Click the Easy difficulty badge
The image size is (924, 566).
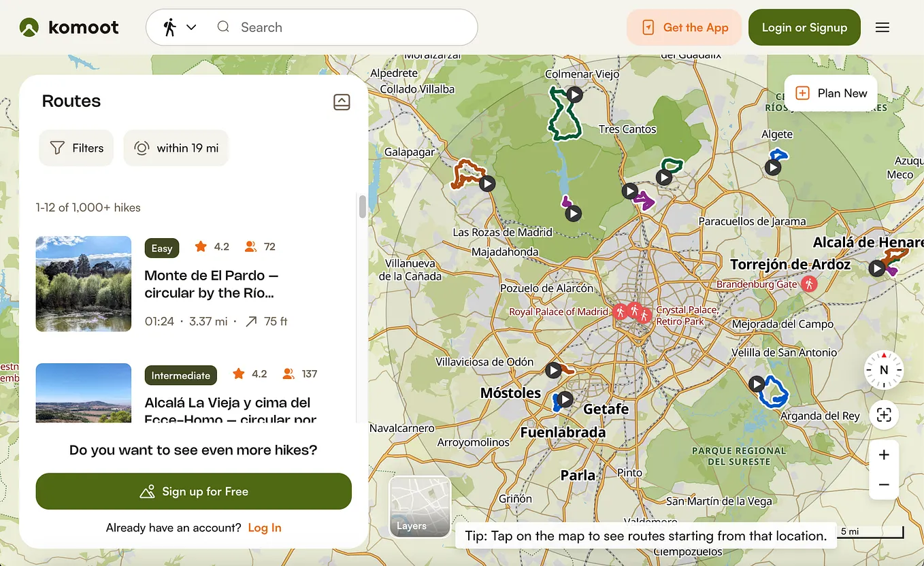tap(161, 248)
